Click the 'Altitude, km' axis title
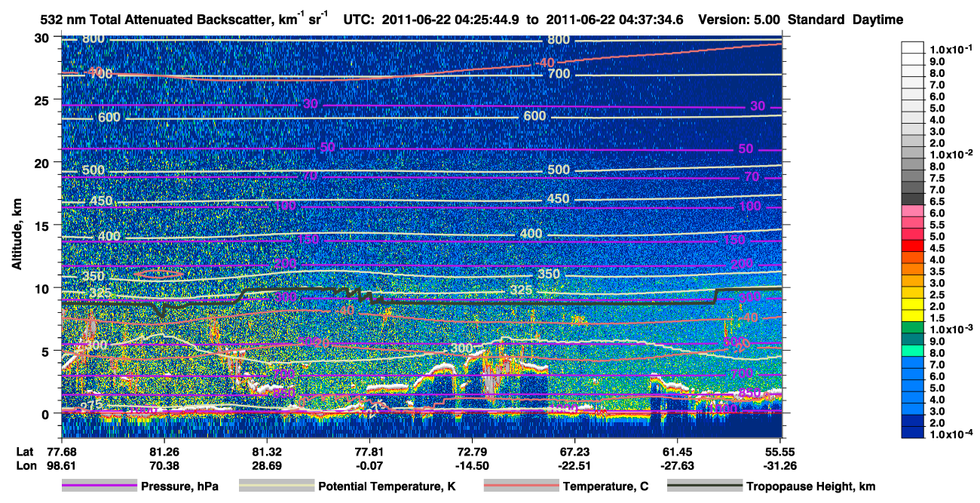The width and height of the screenshot is (980, 503). point(17,235)
